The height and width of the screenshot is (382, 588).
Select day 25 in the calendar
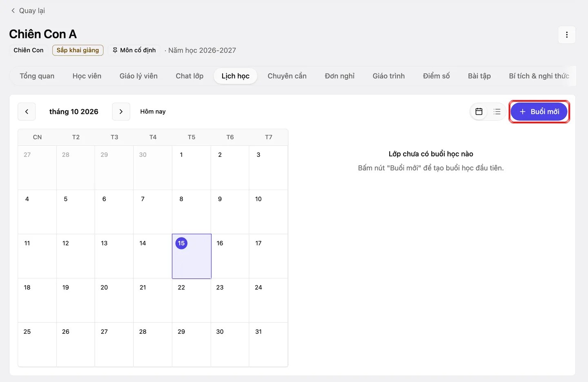[x=37, y=345]
